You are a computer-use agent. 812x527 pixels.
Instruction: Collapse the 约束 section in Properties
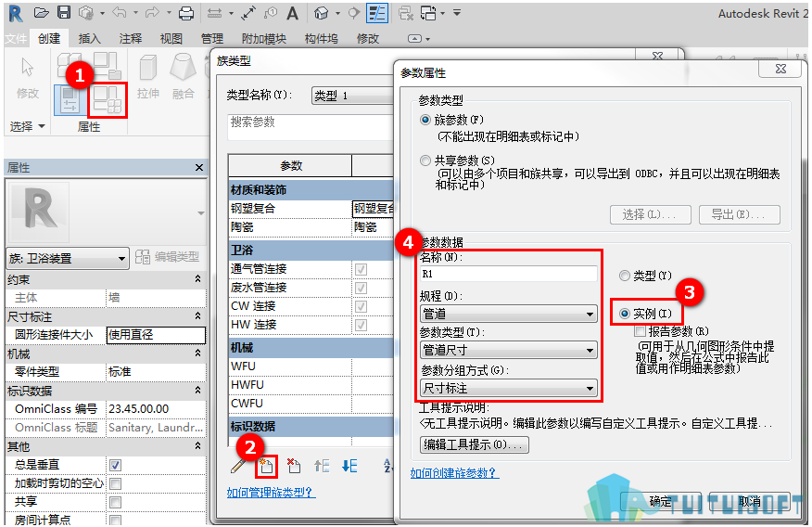[x=197, y=279]
